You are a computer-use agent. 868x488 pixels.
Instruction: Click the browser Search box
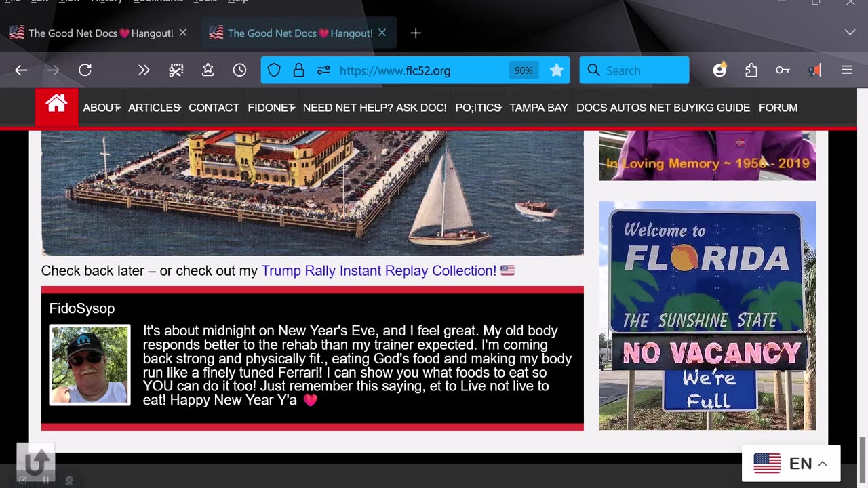[x=634, y=70]
